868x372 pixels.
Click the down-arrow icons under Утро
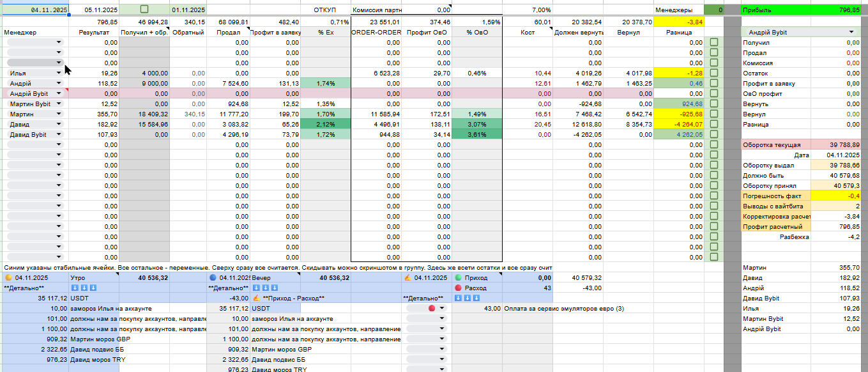[x=83, y=288]
